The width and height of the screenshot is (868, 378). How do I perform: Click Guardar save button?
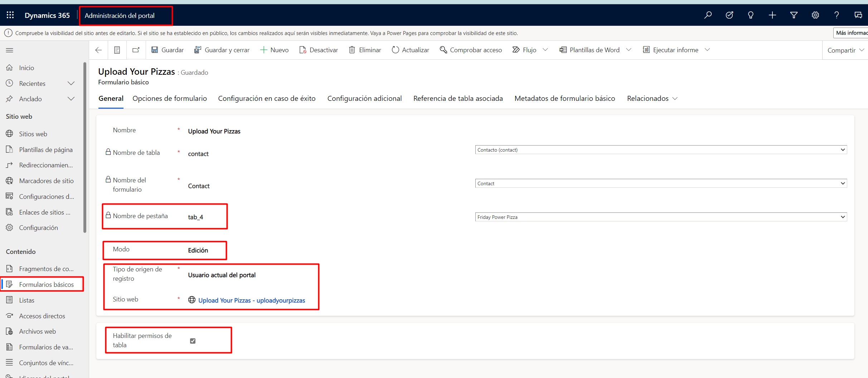(x=167, y=50)
